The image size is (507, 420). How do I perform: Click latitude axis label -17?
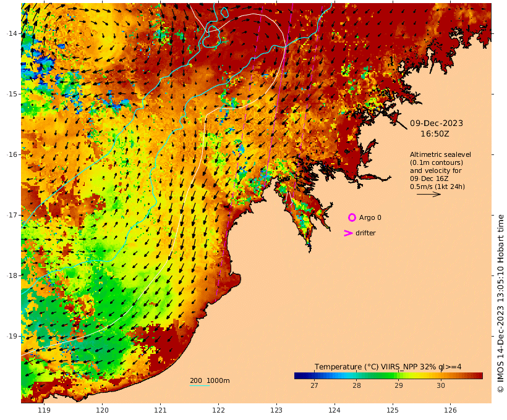tap(12, 215)
